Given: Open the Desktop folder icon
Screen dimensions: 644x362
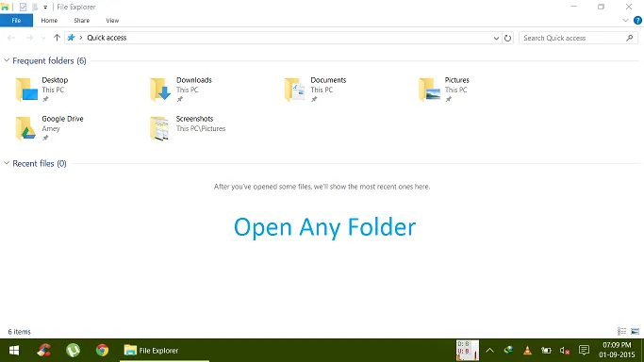Looking at the screenshot, I should pyautogui.click(x=26, y=89).
